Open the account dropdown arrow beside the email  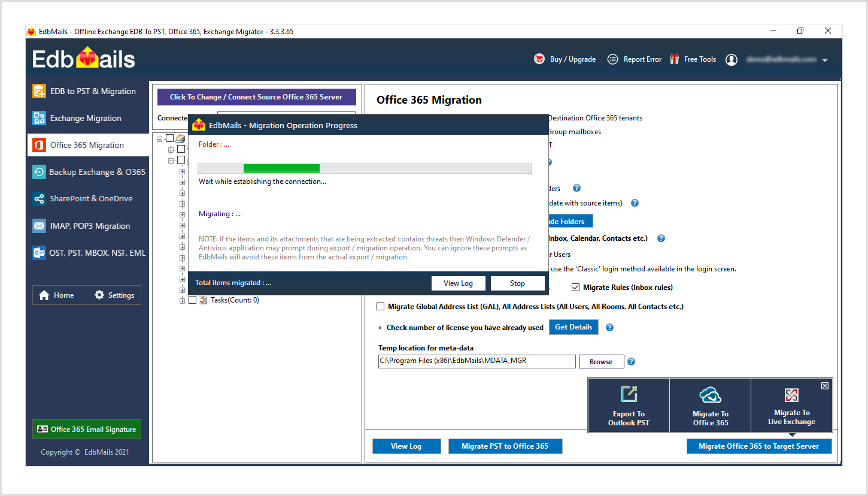coord(825,60)
